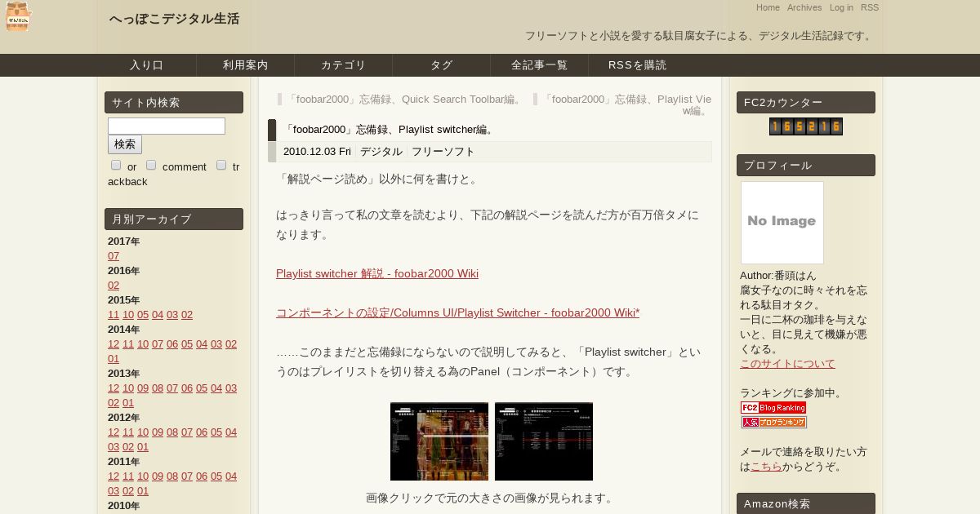Click the こちら mail contact link
This screenshot has width=980, height=514.
(766, 467)
